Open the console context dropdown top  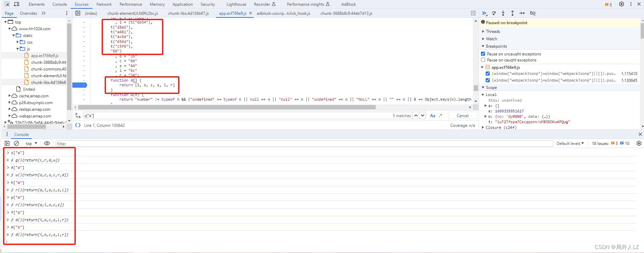pyautogui.click(x=32, y=144)
